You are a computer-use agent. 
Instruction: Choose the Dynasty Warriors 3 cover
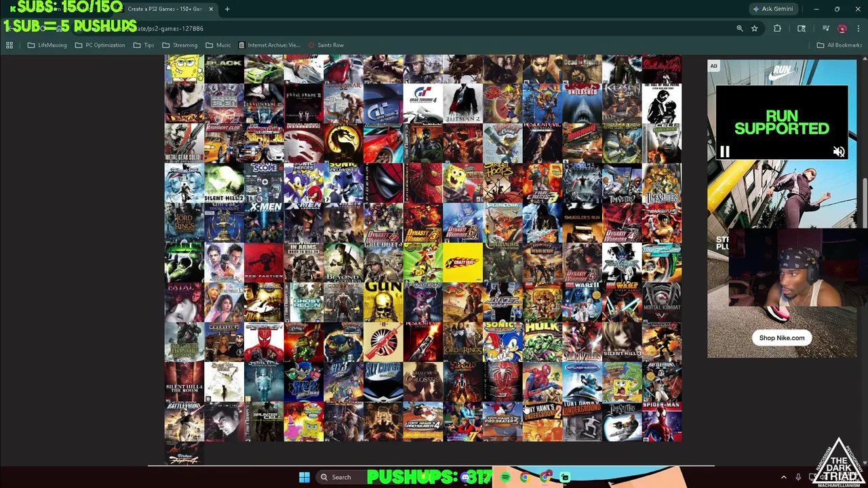coord(423,223)
